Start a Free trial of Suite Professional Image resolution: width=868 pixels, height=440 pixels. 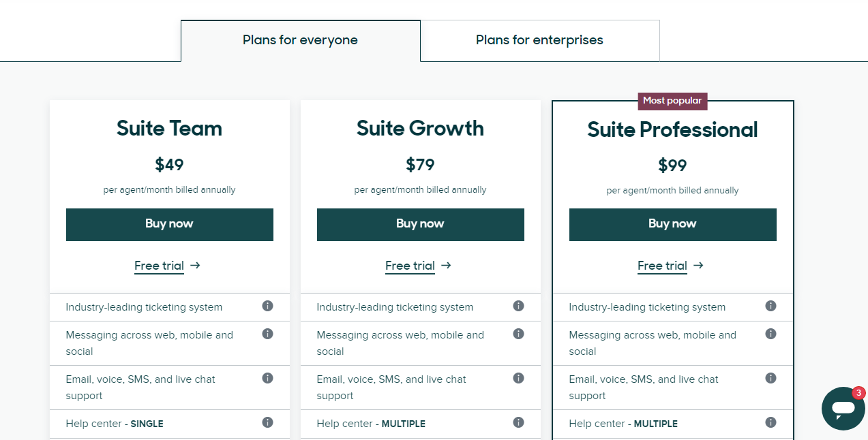click(662, 266)
